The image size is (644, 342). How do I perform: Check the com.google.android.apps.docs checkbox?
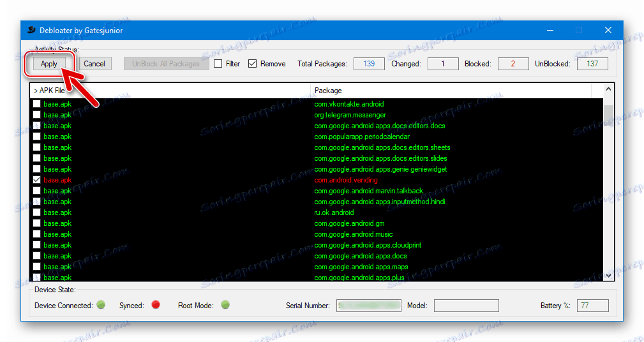(36, 256)
